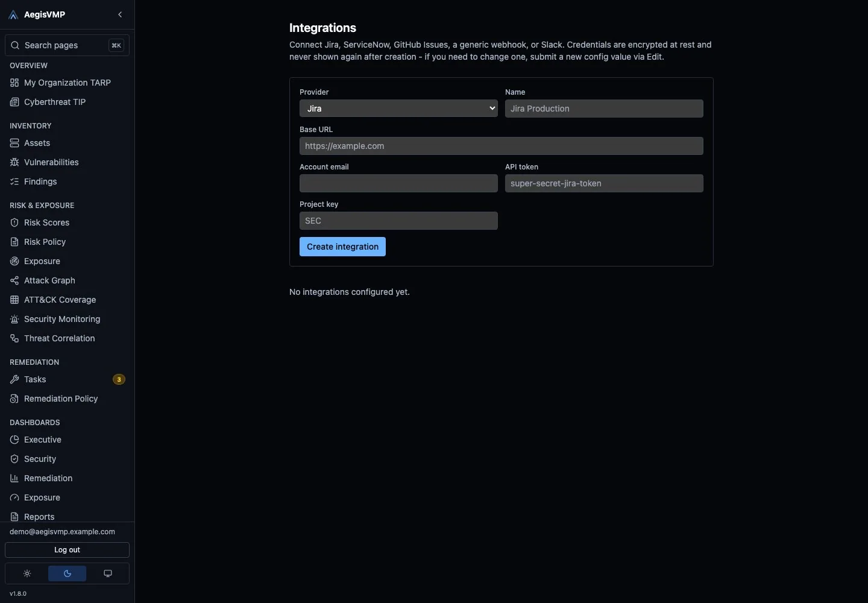Open Reports page
The width and height of the screenshot is (868, 603).
pos(67,517)
